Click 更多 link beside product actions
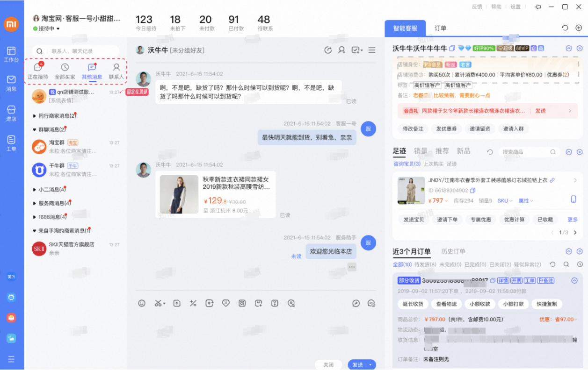The height and width of the screenshot is (370, 588). tap(573, 220)
